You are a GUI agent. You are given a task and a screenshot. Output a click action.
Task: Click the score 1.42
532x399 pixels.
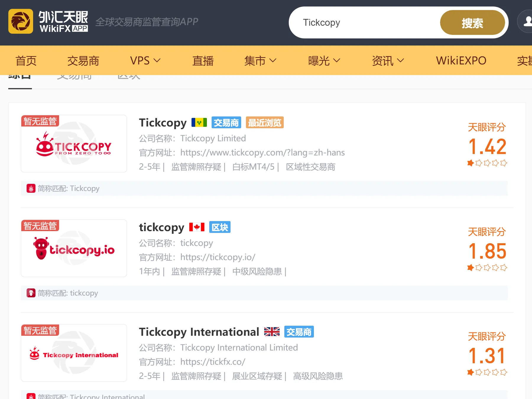pyautogui.click(x=487, y=146)
